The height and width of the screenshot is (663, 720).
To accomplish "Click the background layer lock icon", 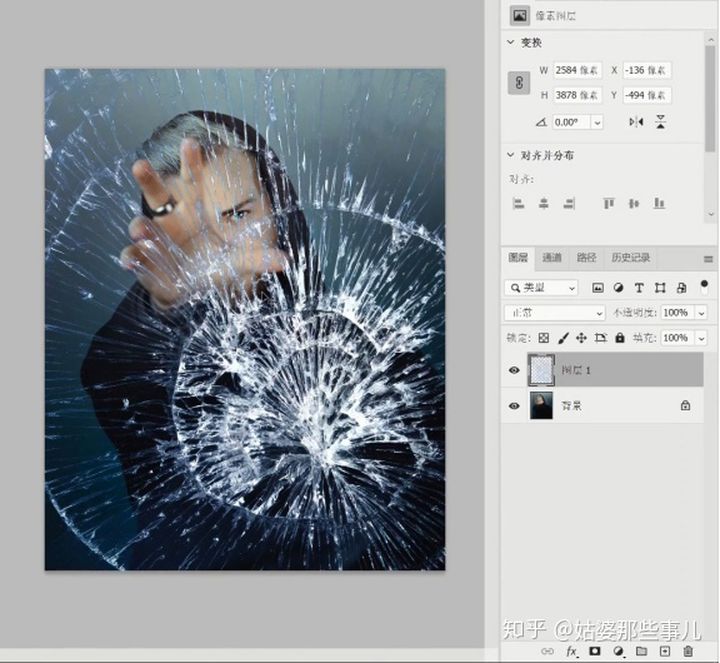I will point(686,405).
